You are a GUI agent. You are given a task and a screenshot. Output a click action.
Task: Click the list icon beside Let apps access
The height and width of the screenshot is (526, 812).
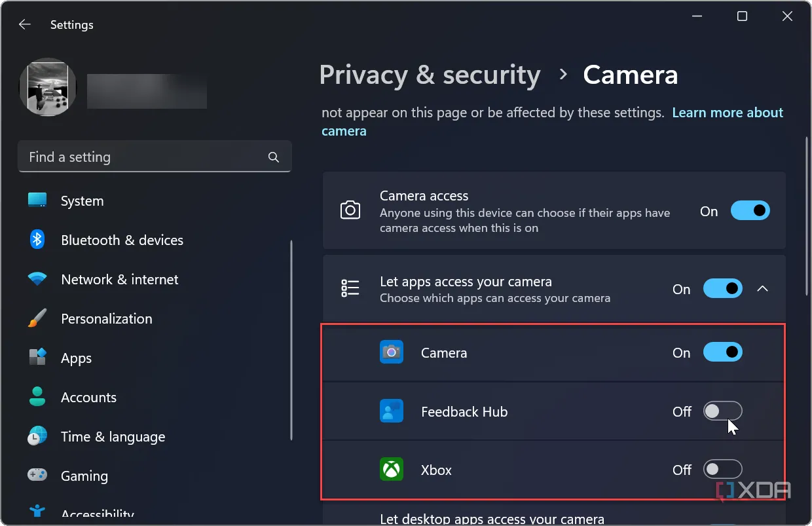tap(350, 289)
